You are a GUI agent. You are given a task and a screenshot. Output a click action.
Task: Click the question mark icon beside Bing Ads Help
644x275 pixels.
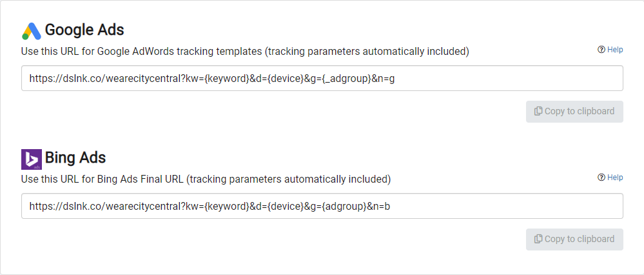pyautogui.click(x=601, y=178)
